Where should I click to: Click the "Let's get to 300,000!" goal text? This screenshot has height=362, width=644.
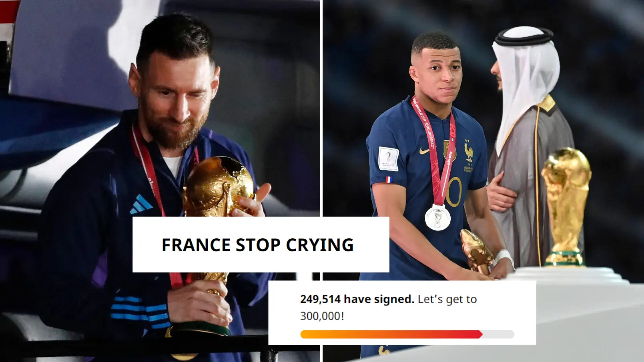coord(447,300)
